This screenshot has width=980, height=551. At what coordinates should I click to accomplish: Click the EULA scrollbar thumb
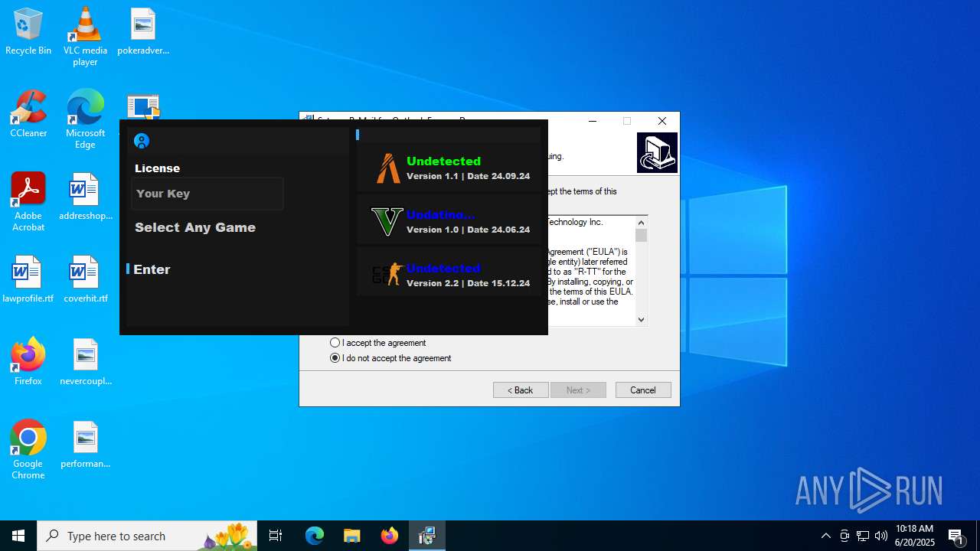(x=642, y=236)
